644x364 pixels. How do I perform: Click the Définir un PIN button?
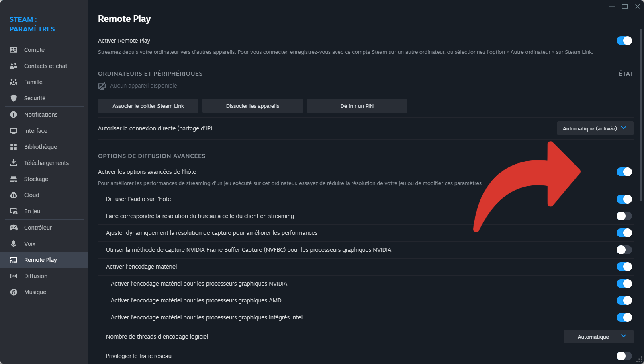tap(357, 106)
